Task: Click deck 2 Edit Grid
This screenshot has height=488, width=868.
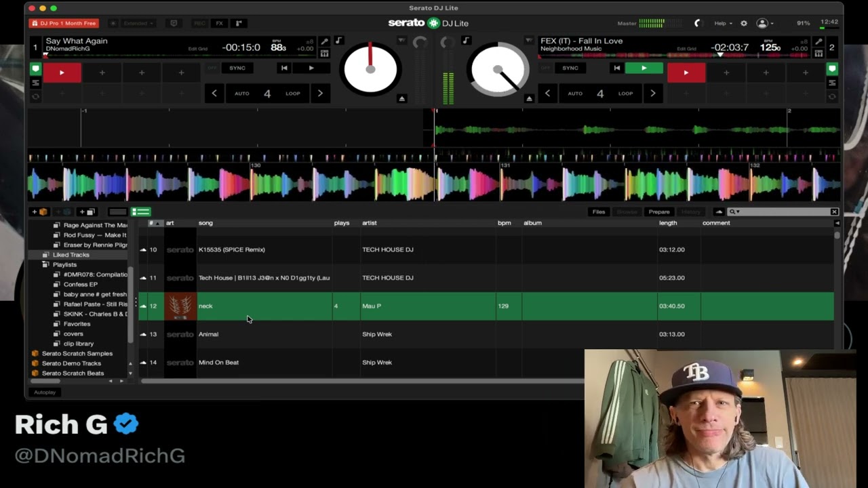Action: point(686,49)
